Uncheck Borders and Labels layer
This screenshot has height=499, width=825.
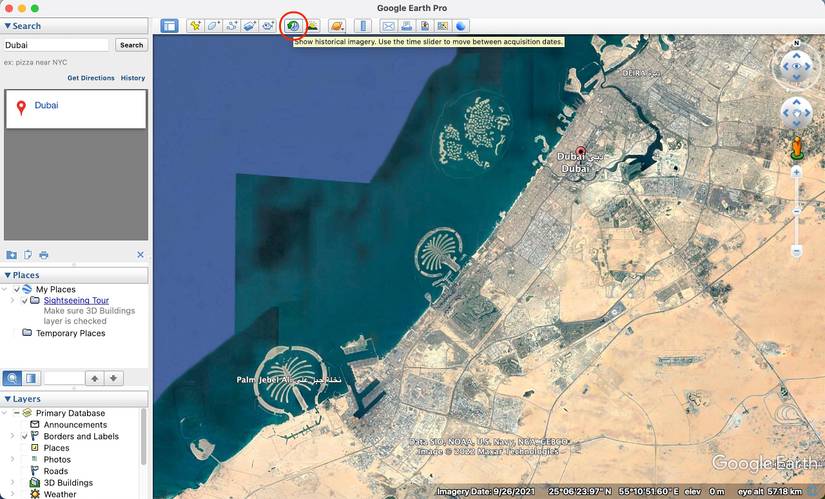[25, 436]
